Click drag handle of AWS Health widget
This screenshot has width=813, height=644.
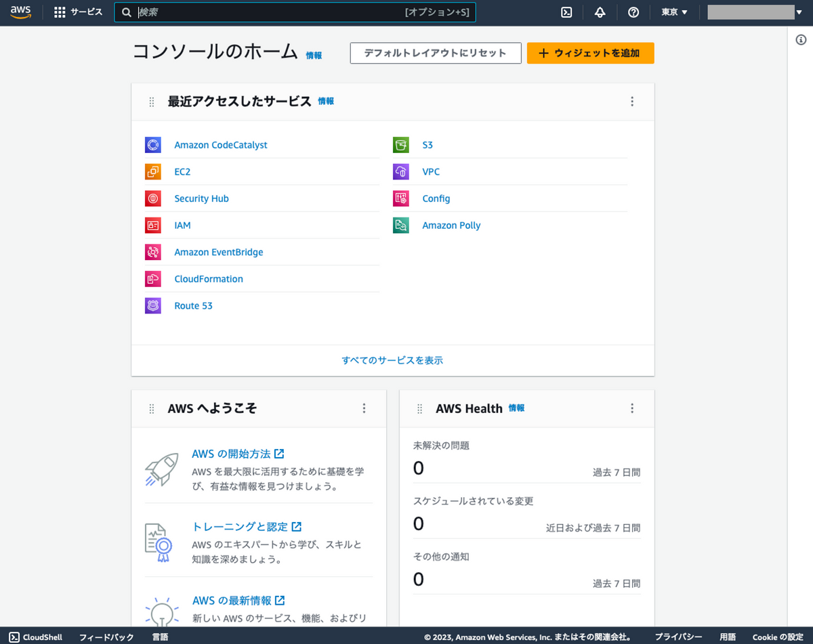click(420, 408)
